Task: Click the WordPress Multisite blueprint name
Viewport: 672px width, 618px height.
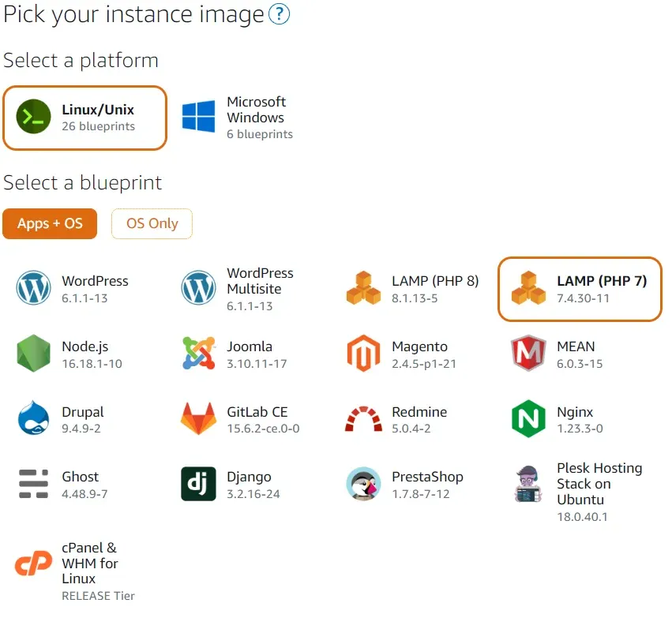Action: 260,281
